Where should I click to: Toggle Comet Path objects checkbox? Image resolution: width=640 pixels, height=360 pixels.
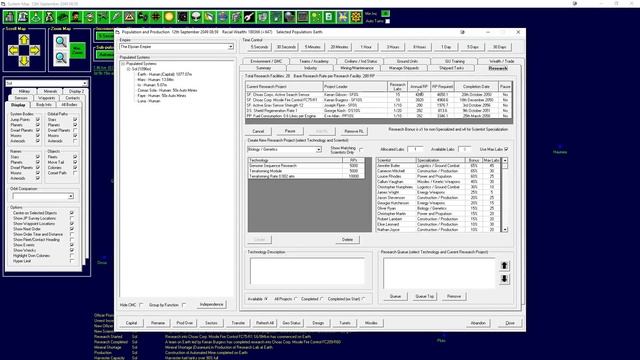point(75,173)
